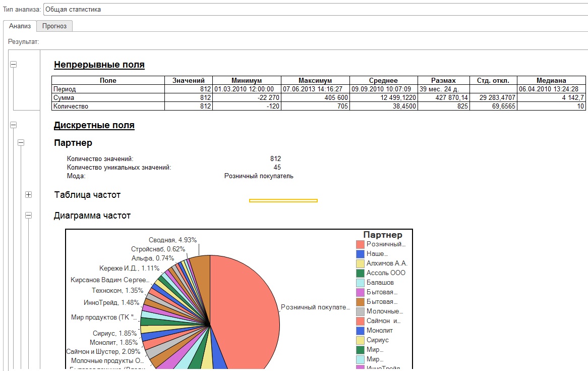Select the -120 minimum cell

click(247, 107)
